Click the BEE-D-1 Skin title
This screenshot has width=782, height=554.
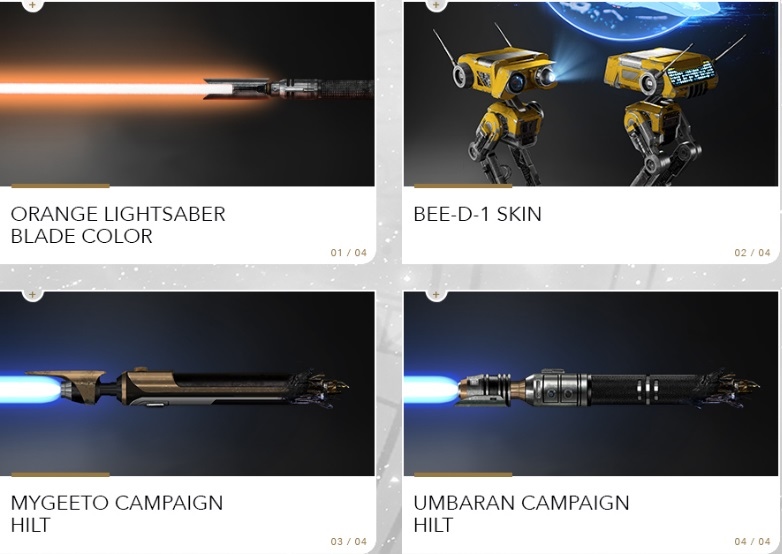click(x=477, y=214)
